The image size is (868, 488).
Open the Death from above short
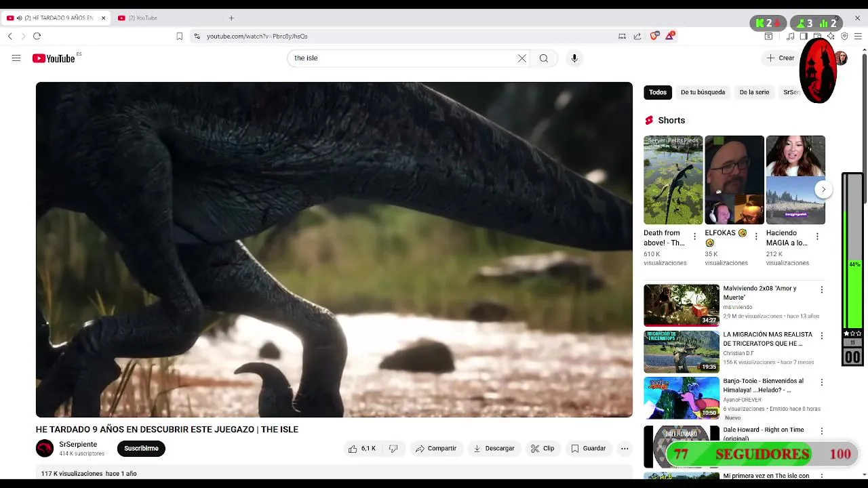click(673, 180)
